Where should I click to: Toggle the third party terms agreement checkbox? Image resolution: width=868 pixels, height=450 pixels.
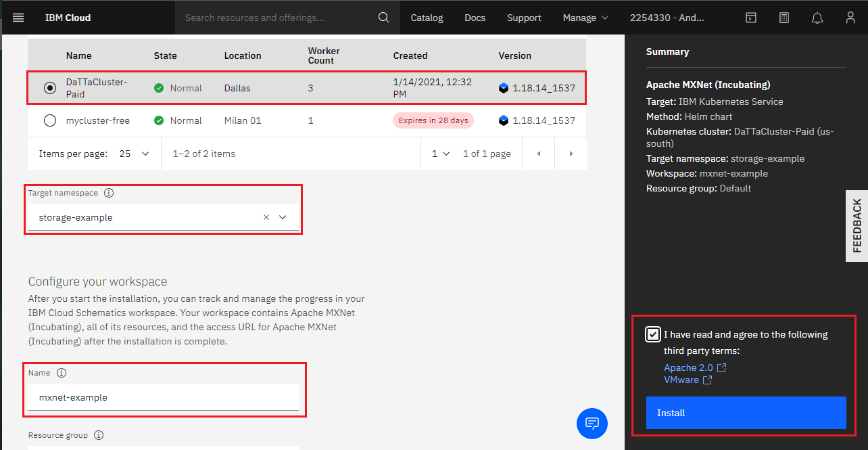click(652, 334)
